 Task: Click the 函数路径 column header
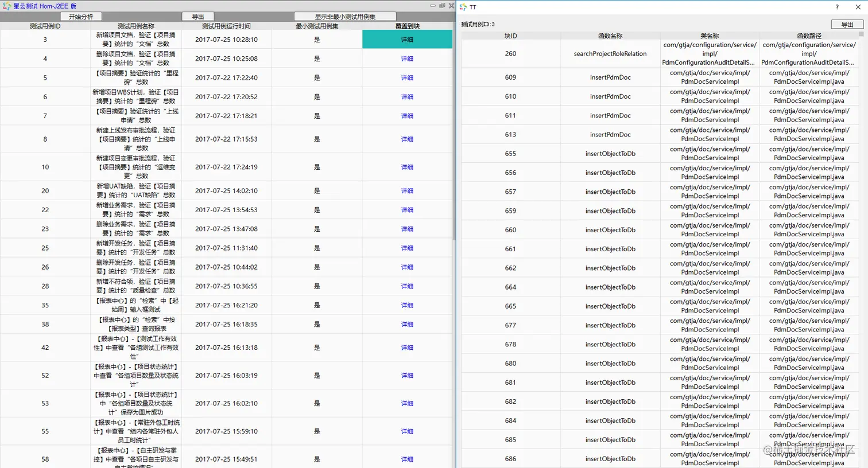tap(809, 36)
